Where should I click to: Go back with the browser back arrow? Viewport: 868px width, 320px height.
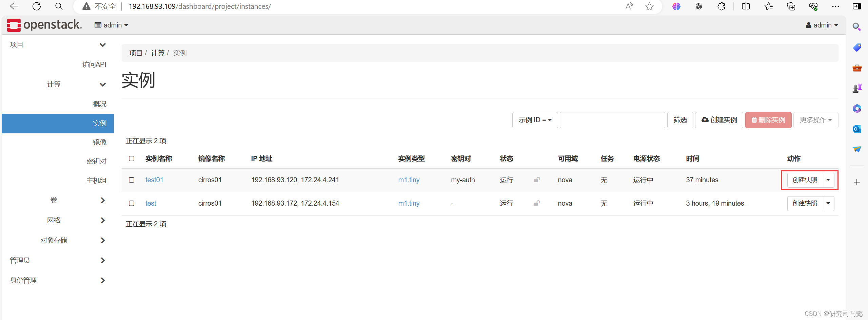click(x=14, y=6)
